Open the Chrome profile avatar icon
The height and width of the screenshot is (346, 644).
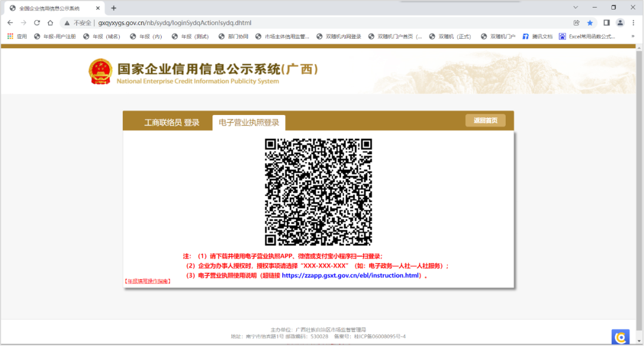[620, 23]
